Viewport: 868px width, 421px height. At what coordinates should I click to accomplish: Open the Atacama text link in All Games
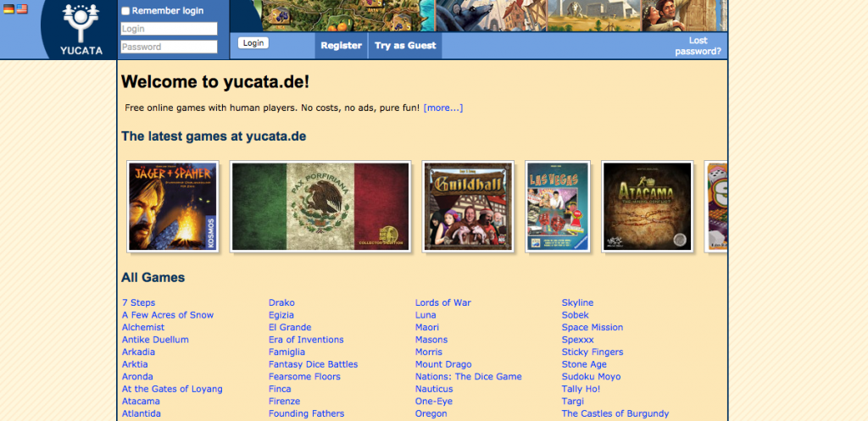(141, 401)
